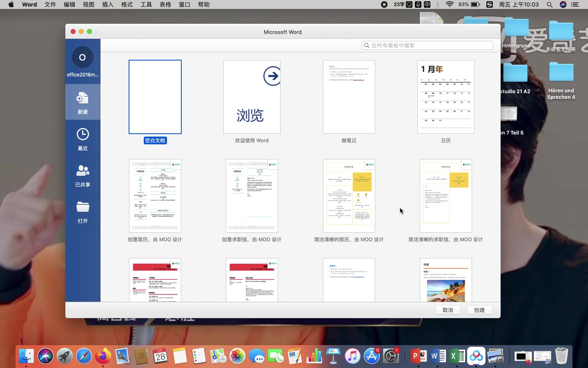
Task: Open the Trash in the Dock
Action: 562,356
